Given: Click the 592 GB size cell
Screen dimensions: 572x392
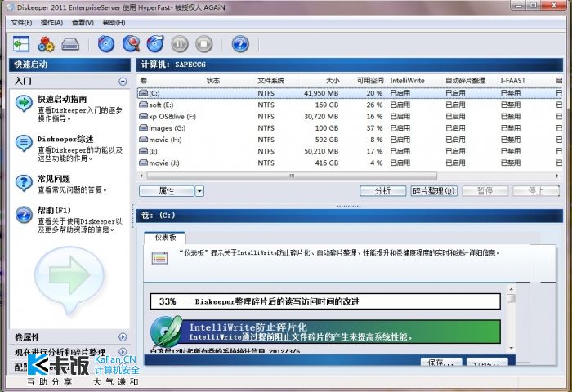Looking at the screenshot, I should tap(327, 140).
